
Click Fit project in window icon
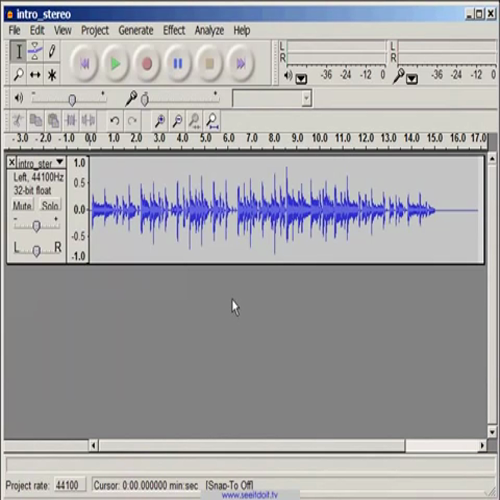(x=212, y=121)
